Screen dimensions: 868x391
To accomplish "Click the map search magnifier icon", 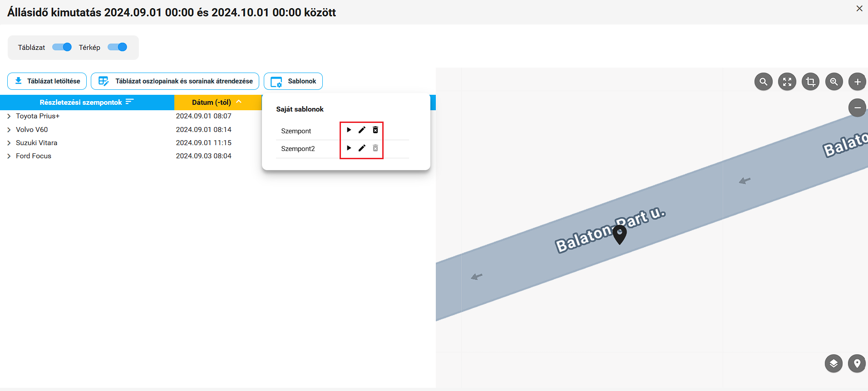I will click(x=764, y=82).
